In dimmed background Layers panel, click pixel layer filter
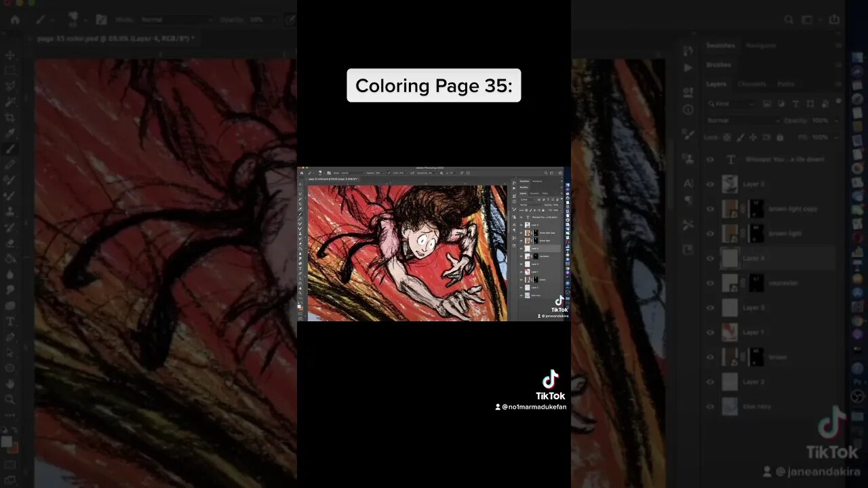The image size is (868, 488). [768, 104]
